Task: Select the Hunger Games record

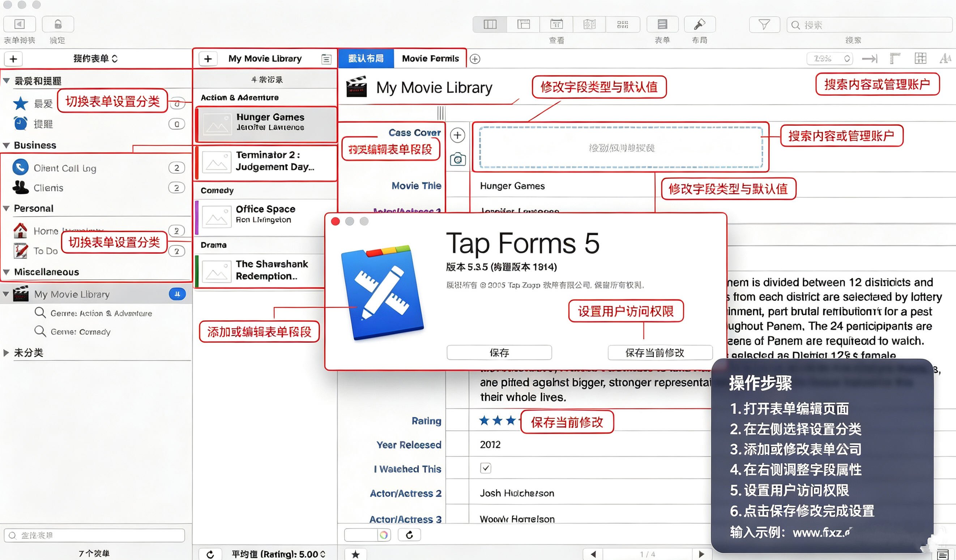Action: coord(265,124)
